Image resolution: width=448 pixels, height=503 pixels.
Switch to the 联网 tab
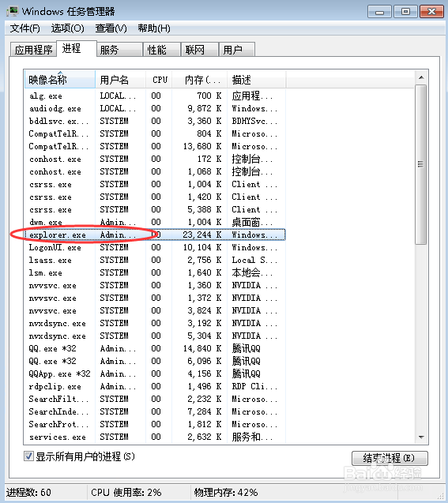click(x=200, y=50)
